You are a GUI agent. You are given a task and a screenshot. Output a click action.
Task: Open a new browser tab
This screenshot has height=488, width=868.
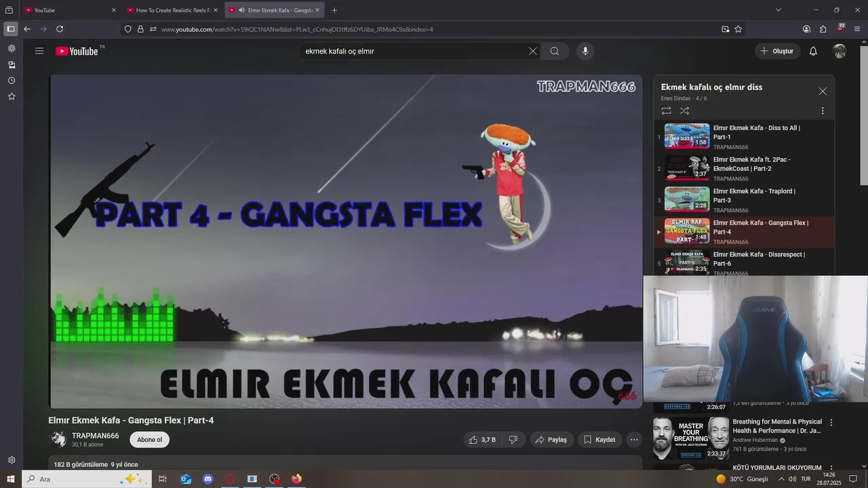(334, 10)
